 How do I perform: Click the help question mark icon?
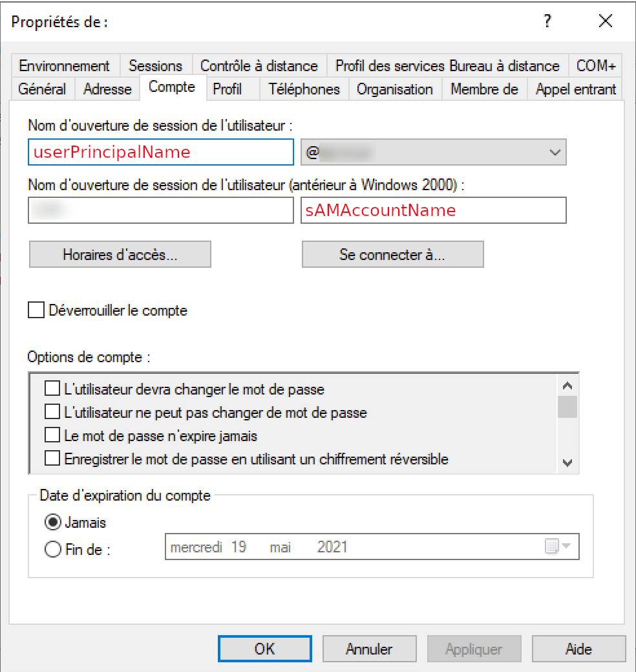pos(547,21)
